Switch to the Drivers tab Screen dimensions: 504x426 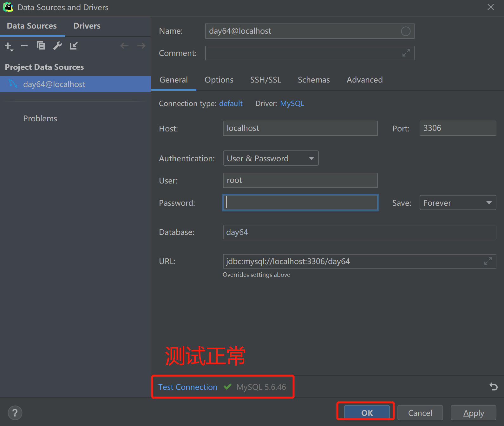point(87,26)
